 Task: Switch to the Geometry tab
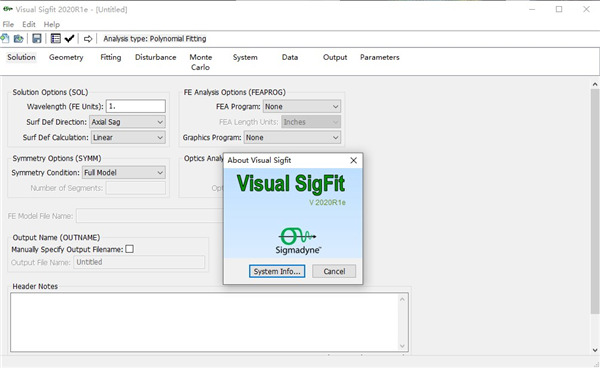66,57
